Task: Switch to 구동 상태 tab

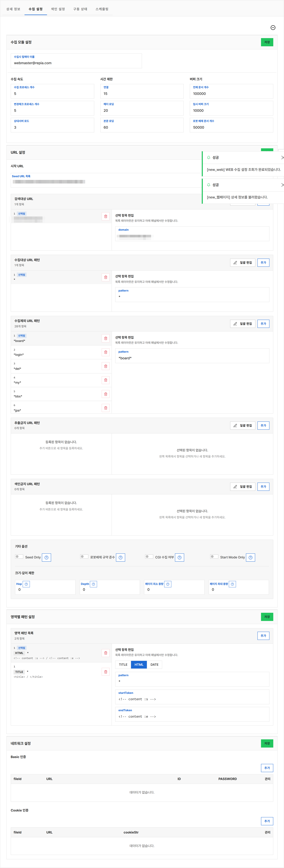Action: [80, 9]
